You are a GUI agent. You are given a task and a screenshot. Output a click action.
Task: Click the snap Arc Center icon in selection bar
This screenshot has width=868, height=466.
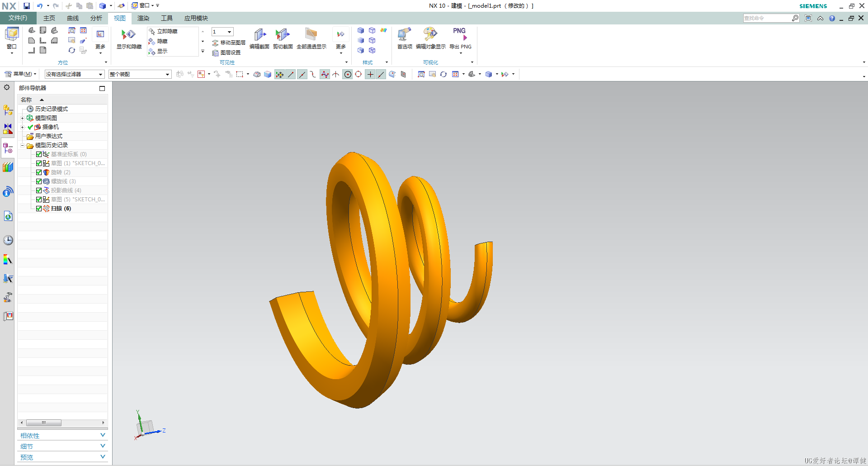click(347, 74)
